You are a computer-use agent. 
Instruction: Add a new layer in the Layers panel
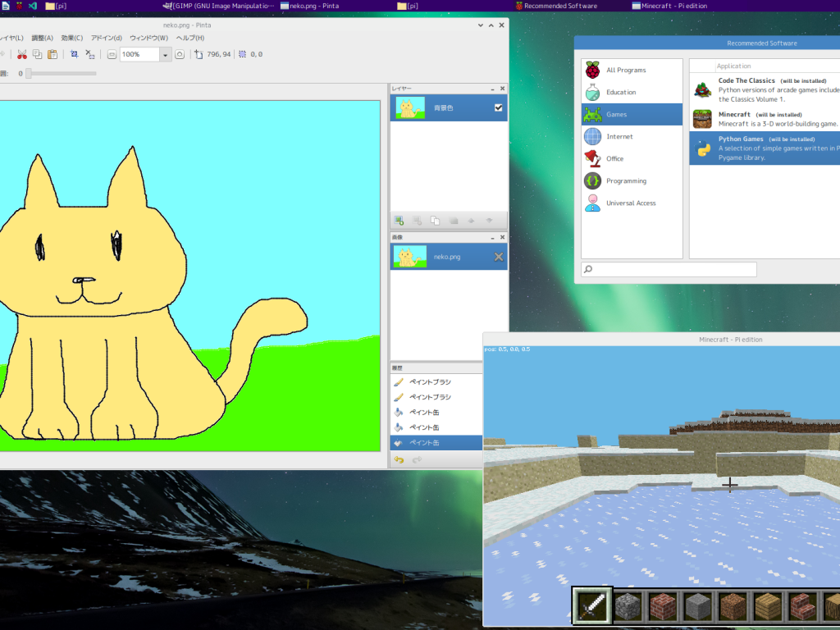(x=399, y=220)
